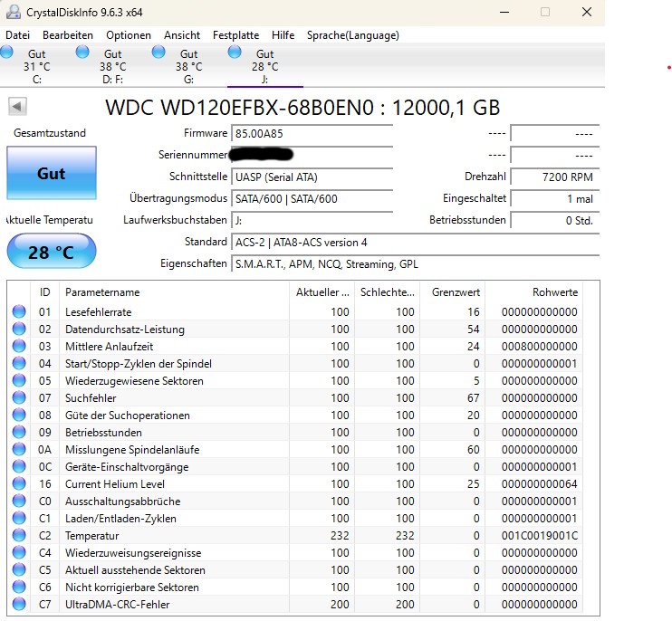
Task: Click the Eingeschaltet value 1 mal
Action: click(555, 199)
